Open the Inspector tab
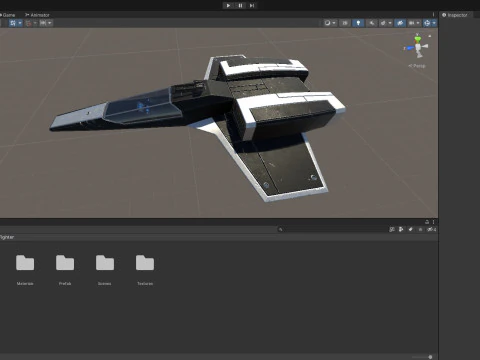The width and height of the screenshot is (480, 360). (x=455, y=15)
